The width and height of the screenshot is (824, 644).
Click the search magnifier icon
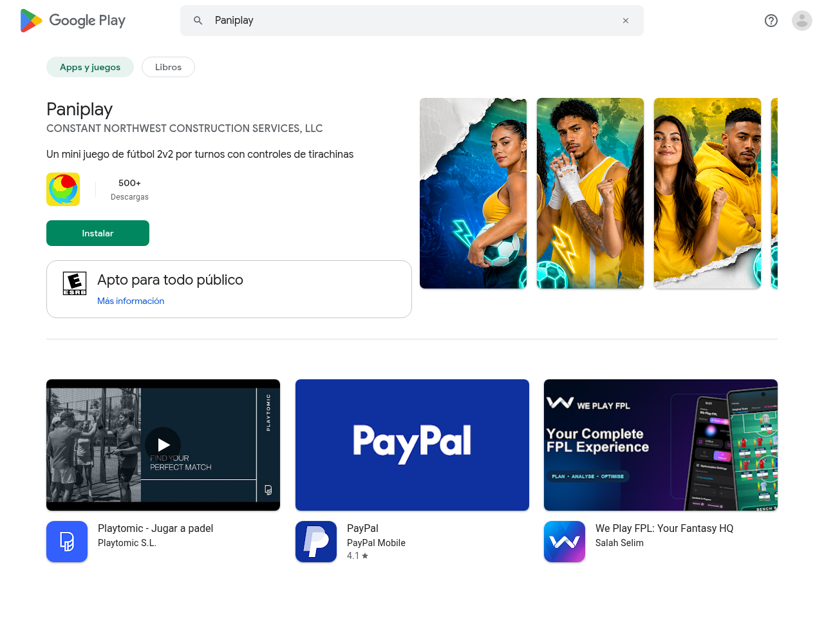[198, 21]
